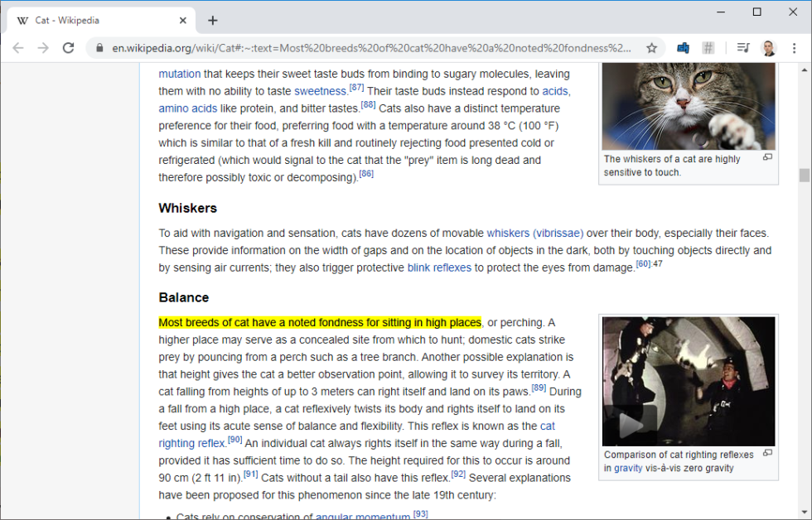Open the "acids" link
The width and height of the screenshot is (812, 520).
(555, 92)
